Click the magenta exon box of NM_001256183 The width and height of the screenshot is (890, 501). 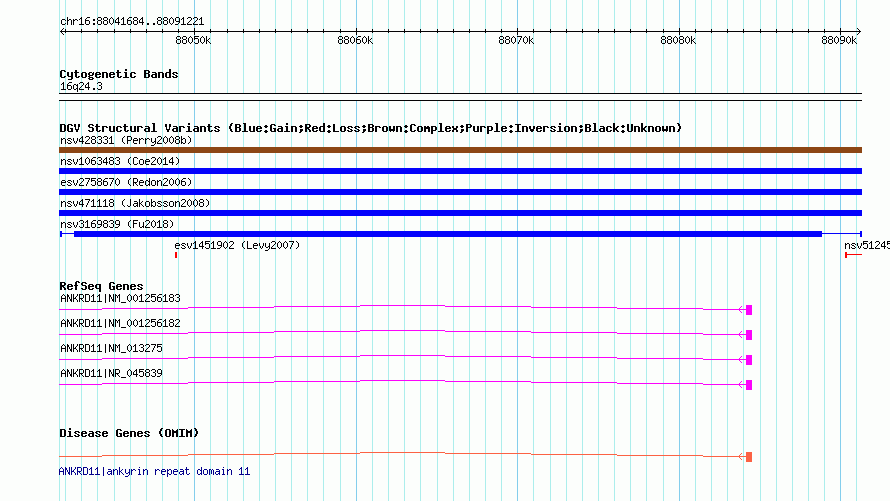click(x=749, y=310)
